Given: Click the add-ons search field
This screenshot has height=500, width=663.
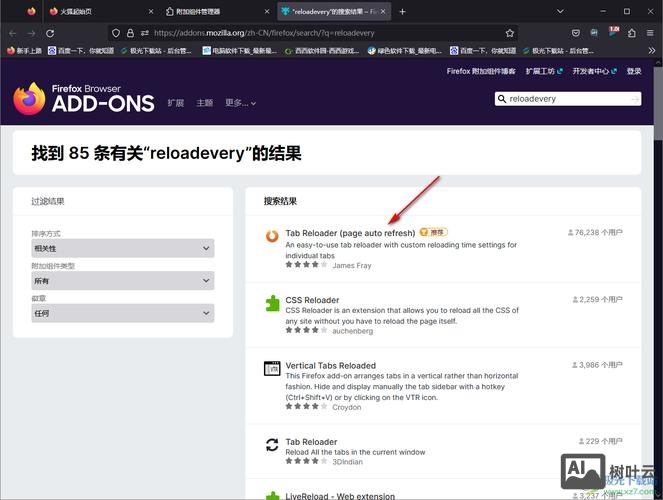Looking at the screenshot, I should pos(568,98).
